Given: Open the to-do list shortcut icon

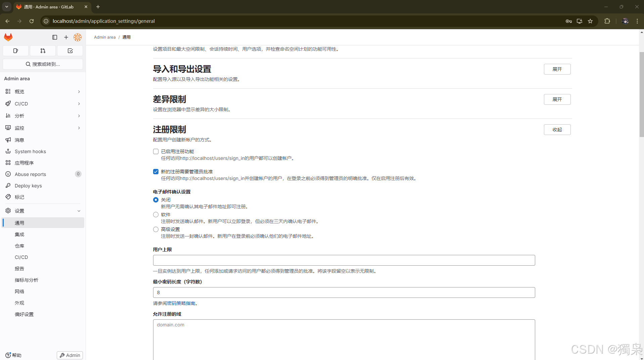Looking at the screenshot, I should coord(70,51).
